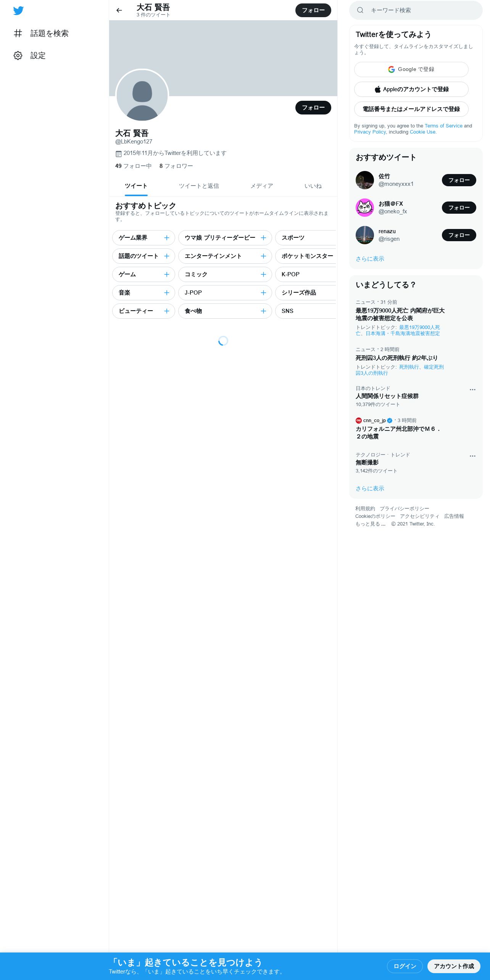
Task: Open news 死刑囚3人の死刑執行 約2年ぶり
Action: point(397,358)
